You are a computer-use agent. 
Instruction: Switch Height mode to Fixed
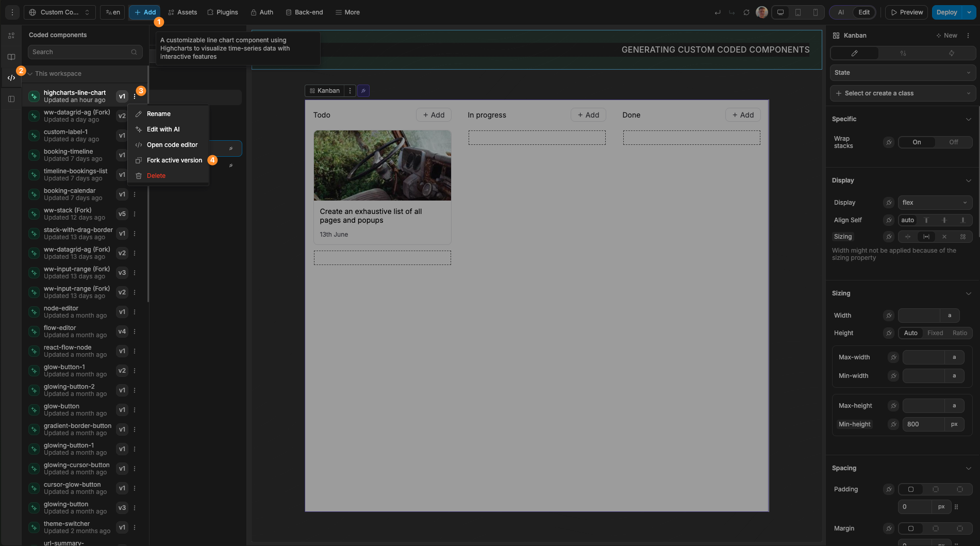coord(935,333)
